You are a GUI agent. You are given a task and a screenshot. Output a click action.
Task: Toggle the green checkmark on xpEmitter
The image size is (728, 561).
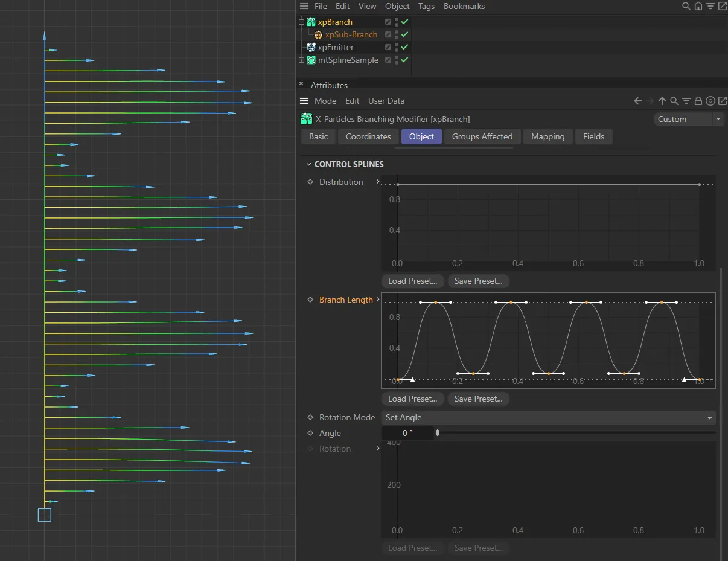coord(404,47)
